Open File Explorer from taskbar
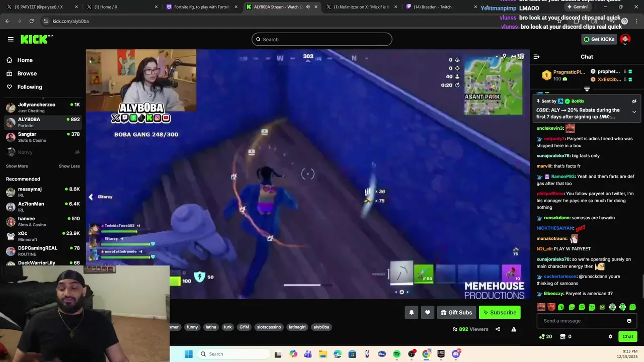Image resolution: width=644 pixels, height=362 pixels. pyautogui.click(x=323, y=354)
